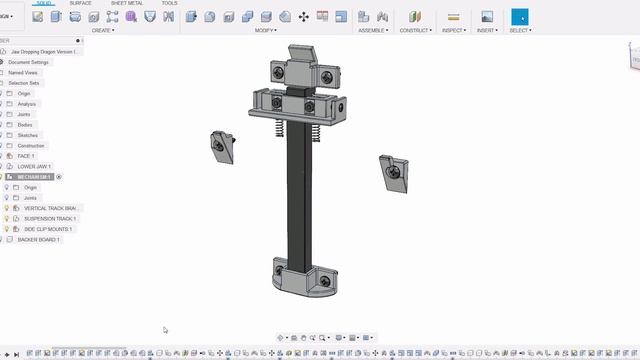The height and width of the screenshot is (360, 640).
Task: Select the BACKER BOARD 1 component
Action: pyautogui.click(x=38, y=240)
